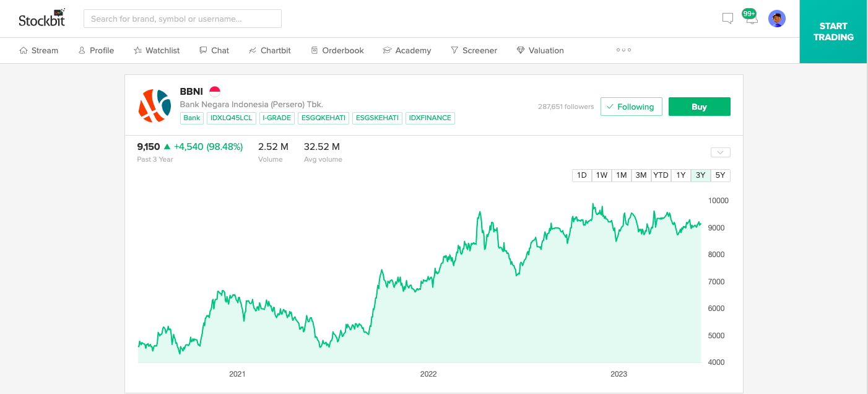Focus the brand, symbol or username search field
Viewport: 868px width, 394px height.
(183, 19)
